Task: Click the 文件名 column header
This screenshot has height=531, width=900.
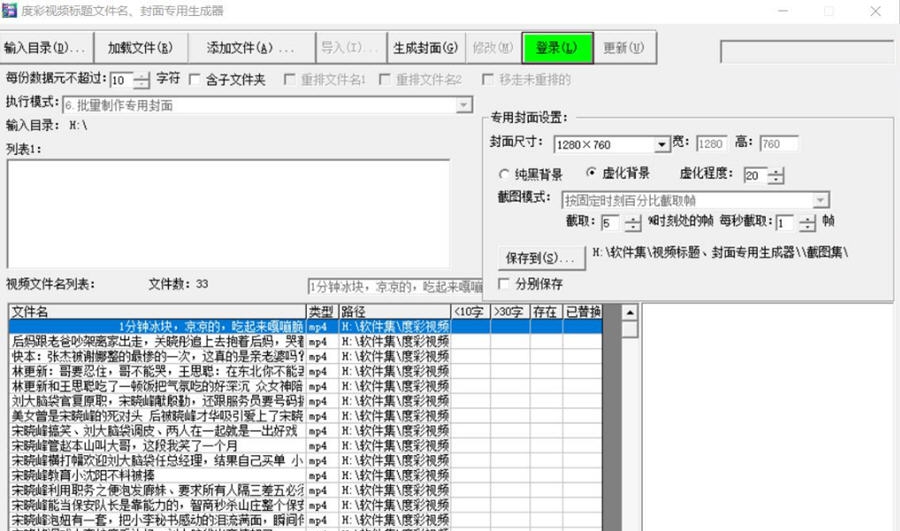Action: 157,312
